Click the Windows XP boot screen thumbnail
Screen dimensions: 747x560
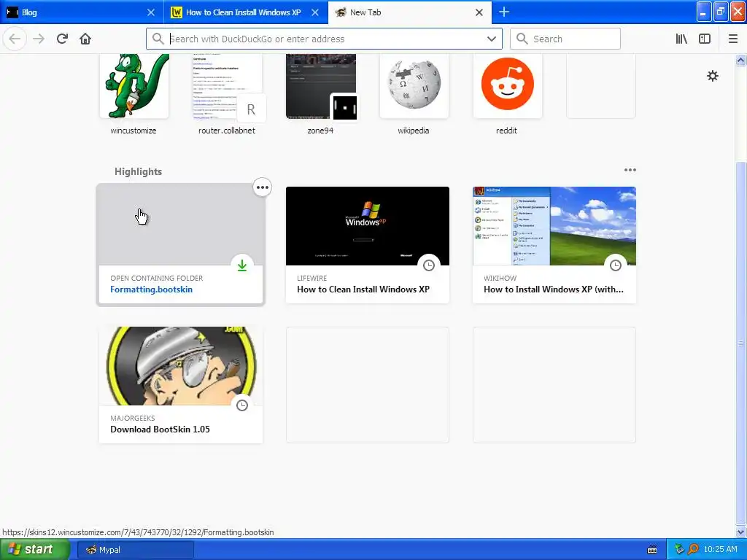click(x=368, y=226)
